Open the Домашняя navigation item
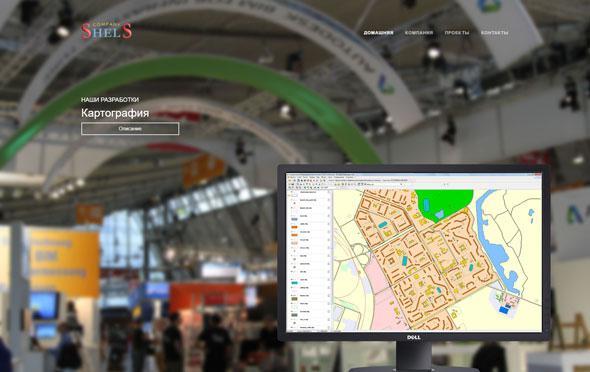The height and width of the screenshot is (372, 590). tap(378, 33)
